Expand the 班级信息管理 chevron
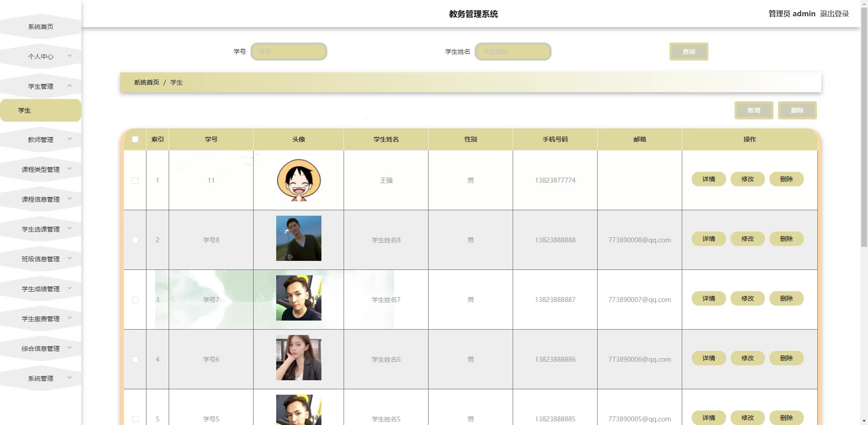The image size is (868, 425). point(70,259)
